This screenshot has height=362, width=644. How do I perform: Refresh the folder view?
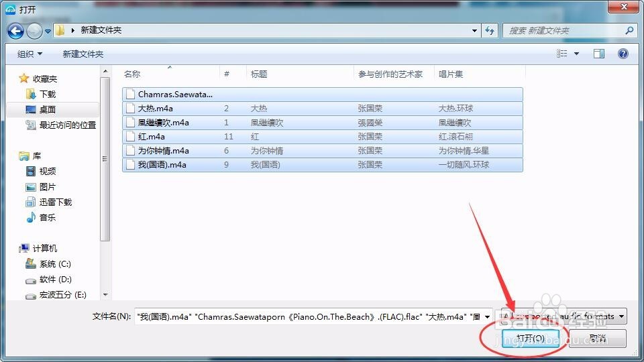tap(490, 30)
